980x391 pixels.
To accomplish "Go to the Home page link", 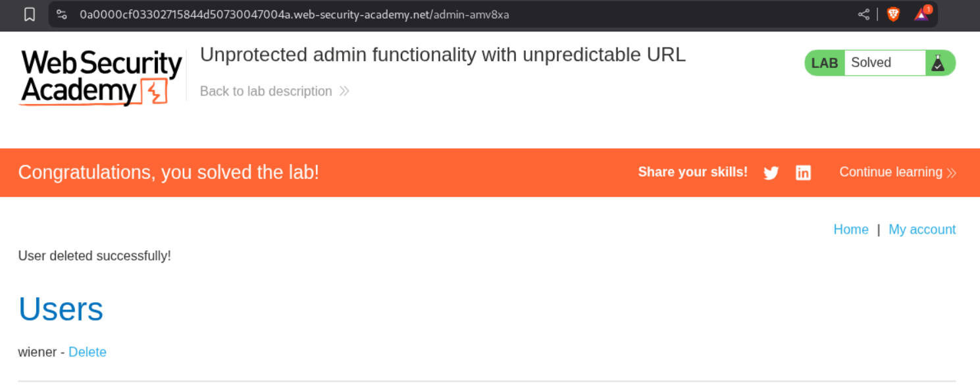I will point(850,230).
